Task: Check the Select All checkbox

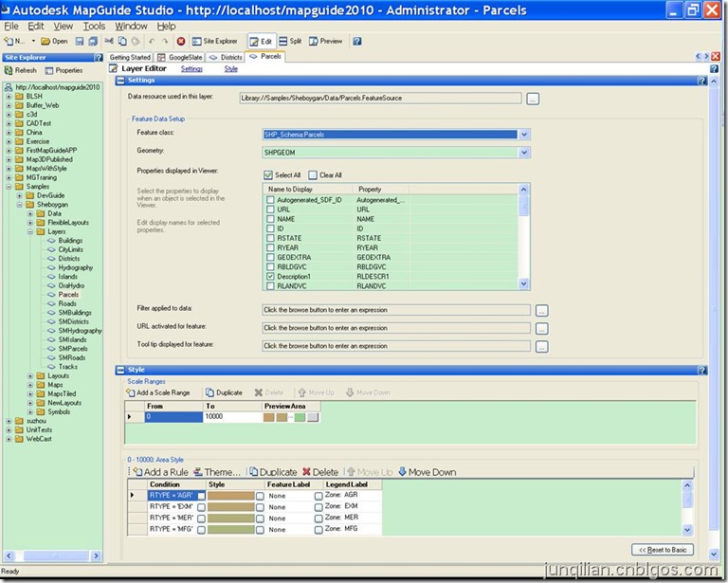Action: tap(268, 175)
